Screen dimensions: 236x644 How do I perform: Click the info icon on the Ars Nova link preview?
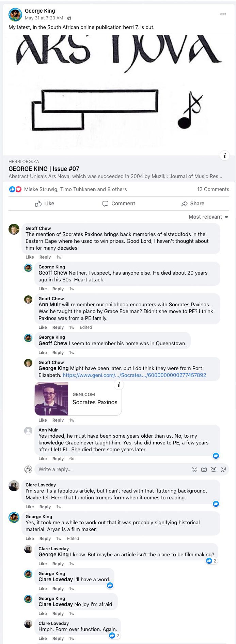click(224, 156)
